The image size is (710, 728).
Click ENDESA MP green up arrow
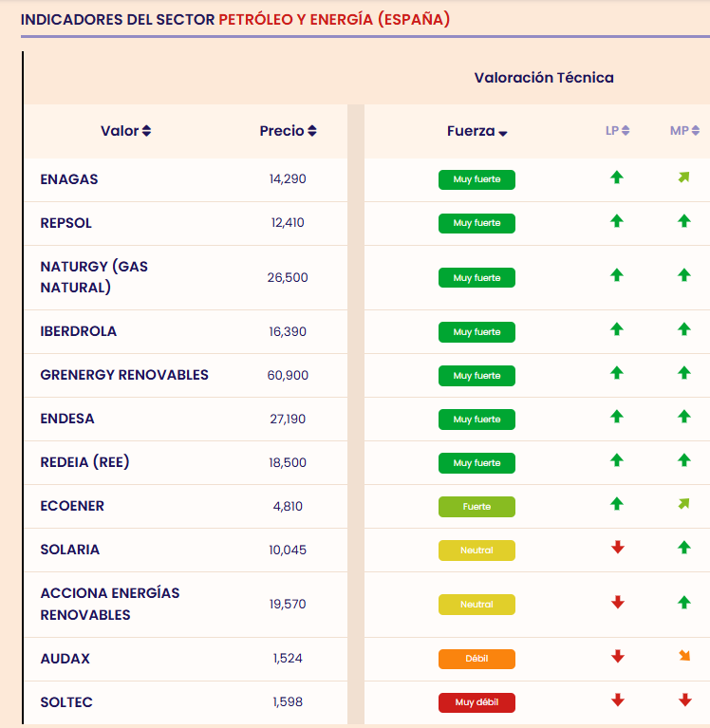tap(684, 417)
